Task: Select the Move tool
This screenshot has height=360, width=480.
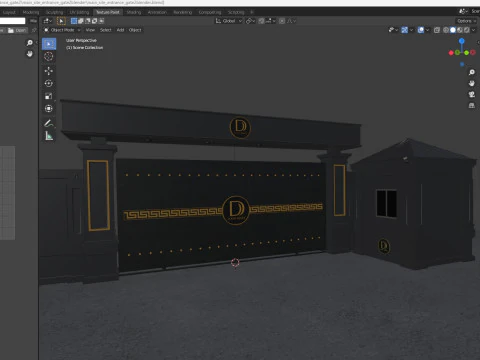Action: (x=49, y=71)
